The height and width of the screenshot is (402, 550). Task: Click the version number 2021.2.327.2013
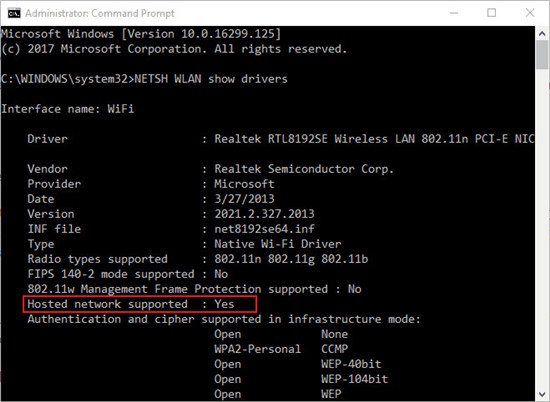click(264, 214)
